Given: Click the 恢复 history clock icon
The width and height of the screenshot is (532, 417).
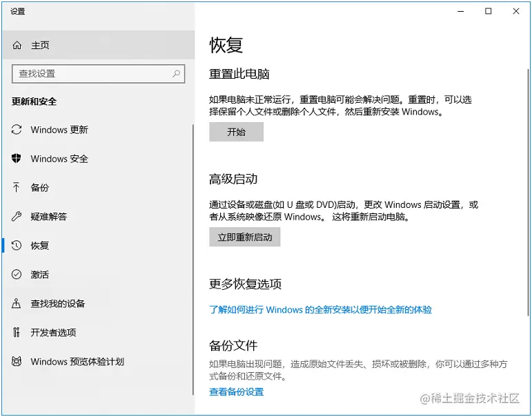Looking at the screenshot, I should pos(17,245).
